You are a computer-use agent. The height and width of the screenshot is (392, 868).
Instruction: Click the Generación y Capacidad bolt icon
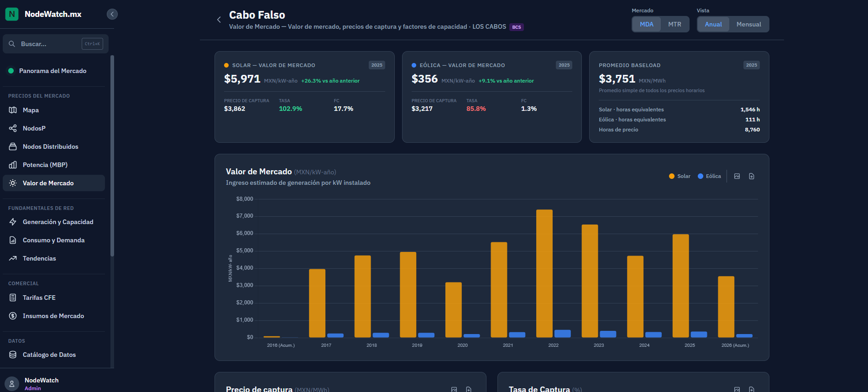coord(13,222)
